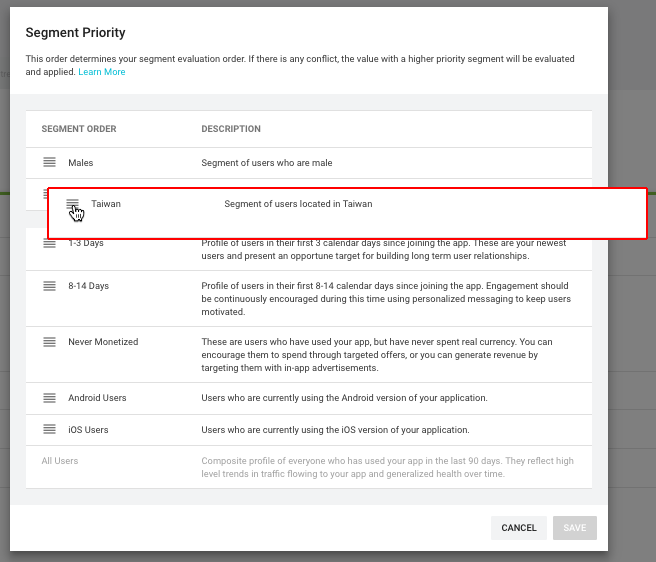Click the All Users row label

60,461
